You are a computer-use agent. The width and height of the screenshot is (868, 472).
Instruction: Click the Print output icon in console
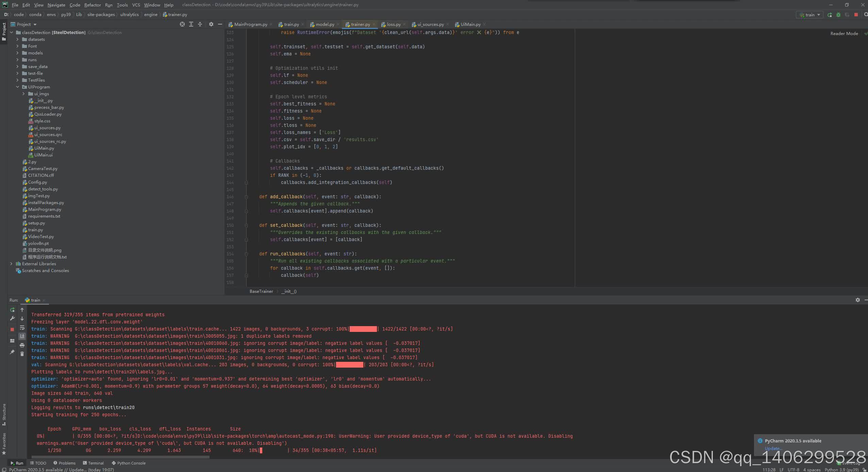(x=22, y=345)
